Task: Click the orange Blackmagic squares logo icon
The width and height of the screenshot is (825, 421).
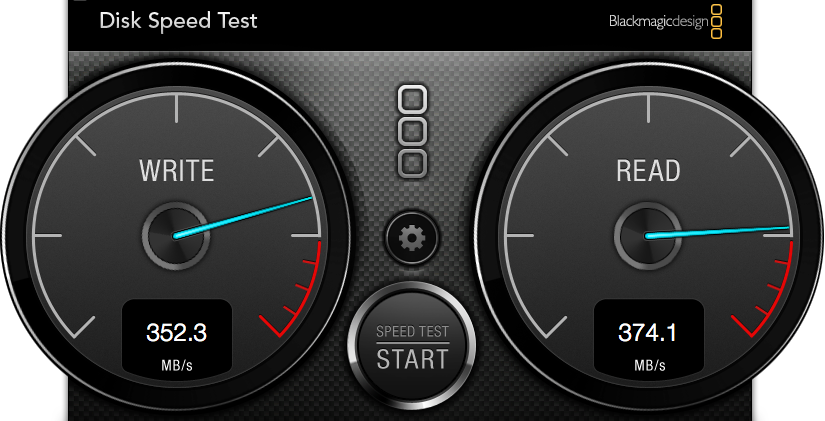Action: coord(716,22)
